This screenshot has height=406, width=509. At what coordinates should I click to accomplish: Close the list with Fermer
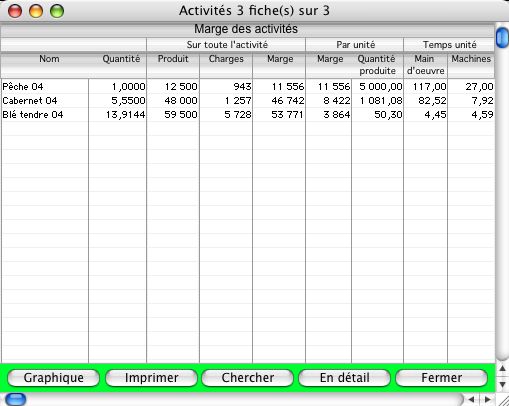pos(441,378)
